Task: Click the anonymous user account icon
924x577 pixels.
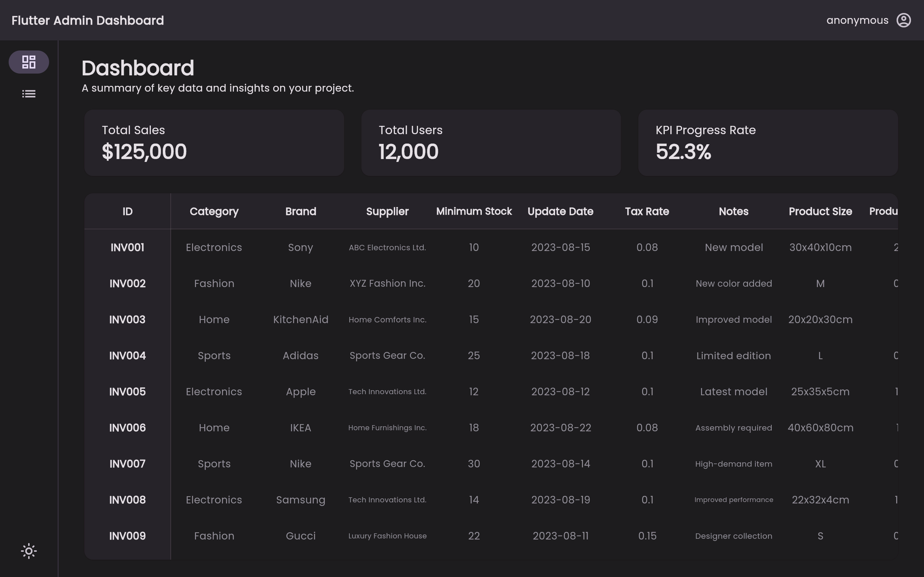Action: (903, 20)
